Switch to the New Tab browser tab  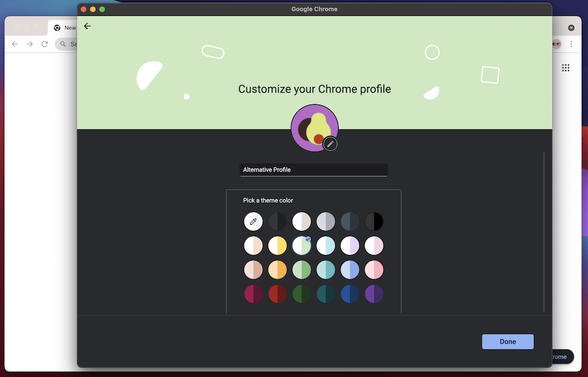click(x=68, y=27)
